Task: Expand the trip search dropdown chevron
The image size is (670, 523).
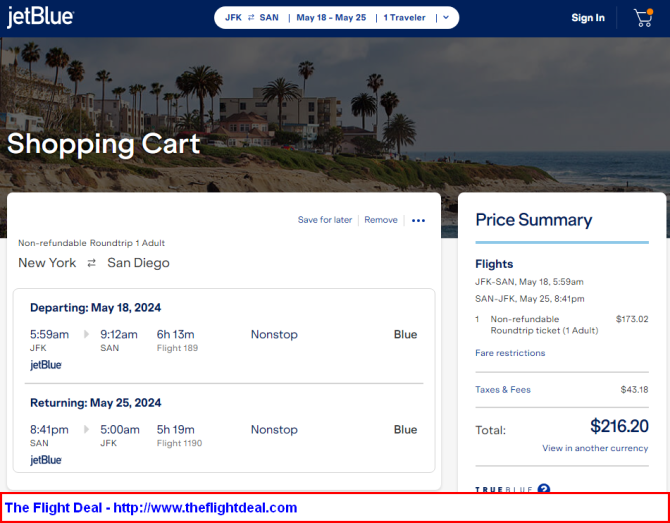Action: 446,18
